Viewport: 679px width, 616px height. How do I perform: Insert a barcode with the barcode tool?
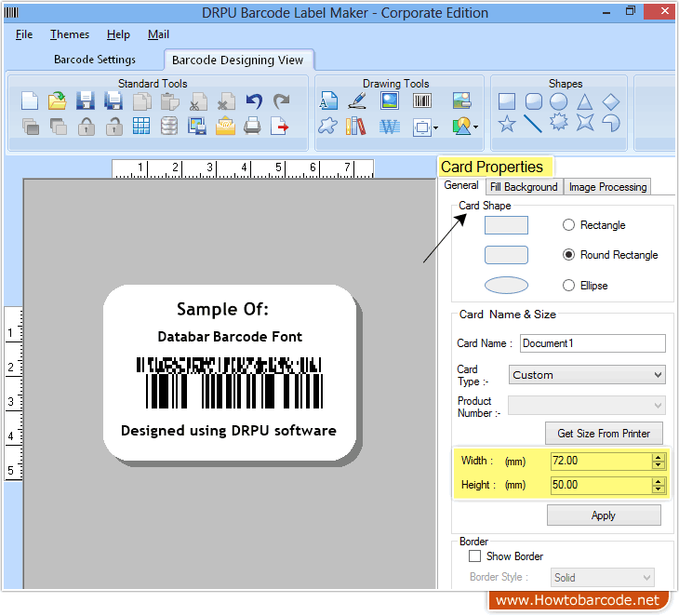(421, 100)
